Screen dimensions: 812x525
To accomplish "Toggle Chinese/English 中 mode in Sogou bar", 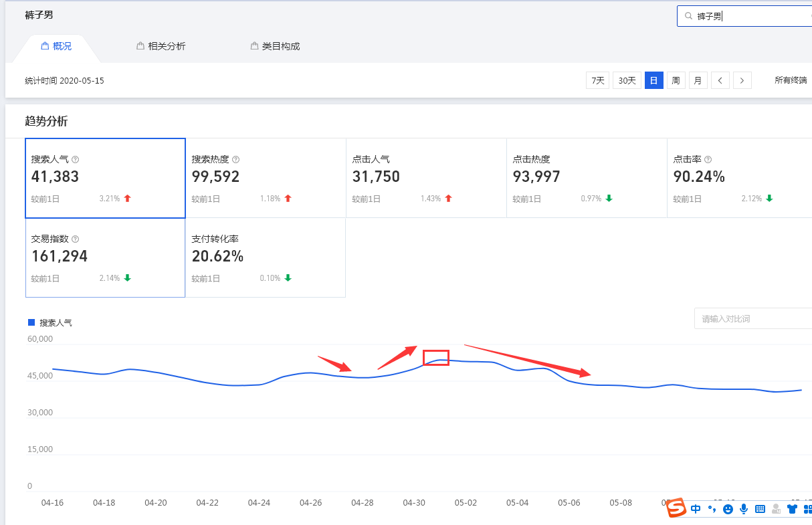I will click(x=696, y=509).
